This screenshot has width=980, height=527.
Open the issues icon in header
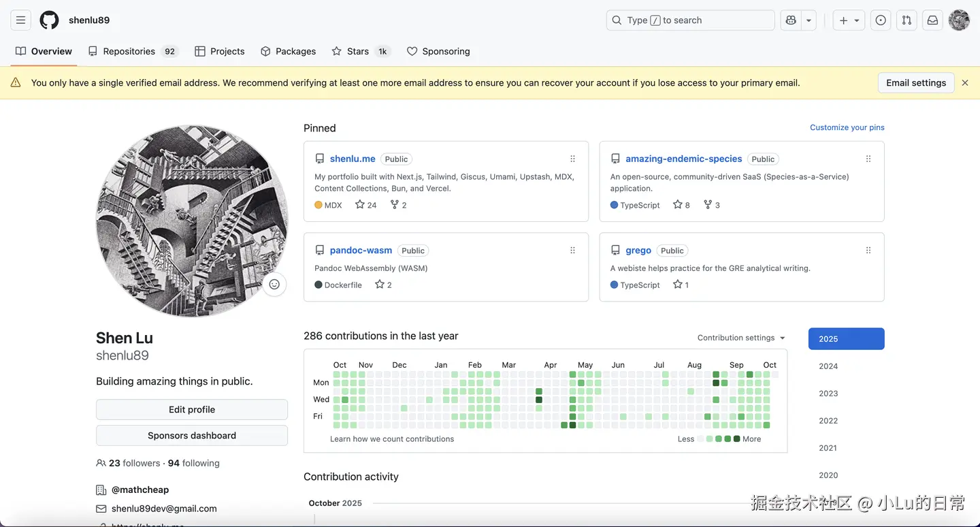click(881, 20)
